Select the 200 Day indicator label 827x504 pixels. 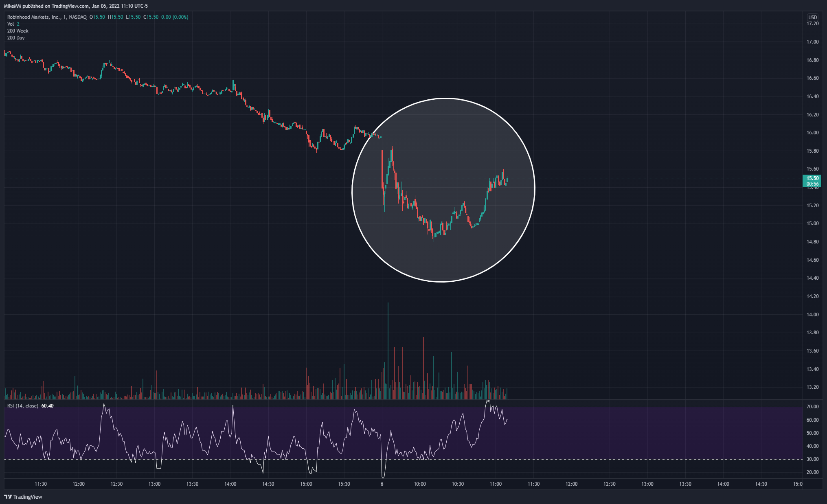pos(16,38)
